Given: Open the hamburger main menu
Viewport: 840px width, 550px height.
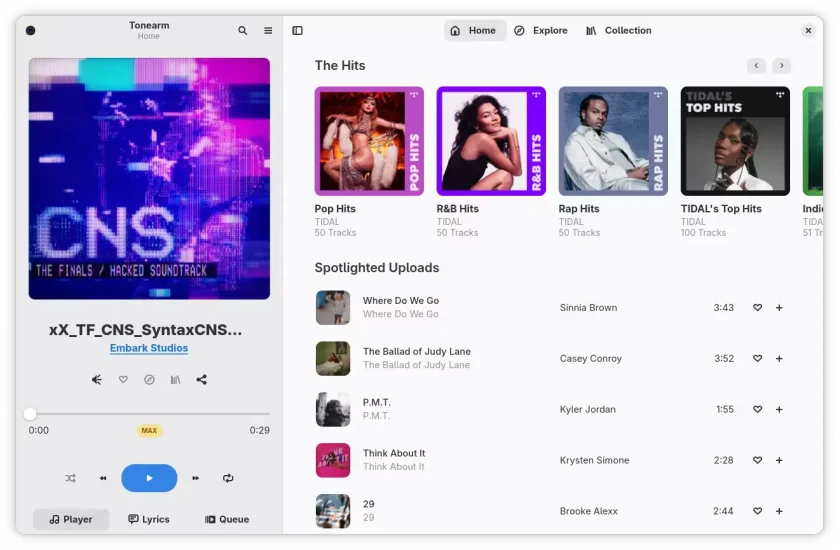Looking at the screenshot, I should click(x=268, y=31).
